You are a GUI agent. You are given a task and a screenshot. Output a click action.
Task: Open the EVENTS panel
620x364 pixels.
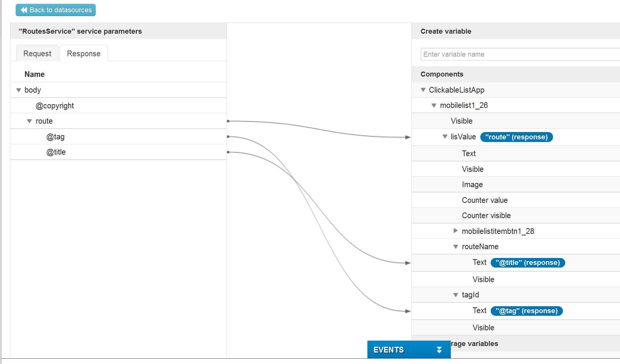point(388,350)
